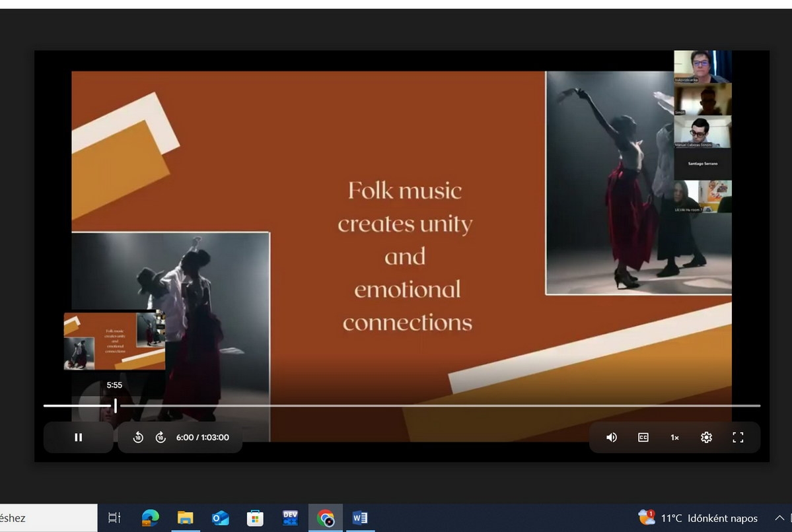Screen dimensions: 792x532
Task: Open Outlook from the taskbar
Action: click(220, 518)
